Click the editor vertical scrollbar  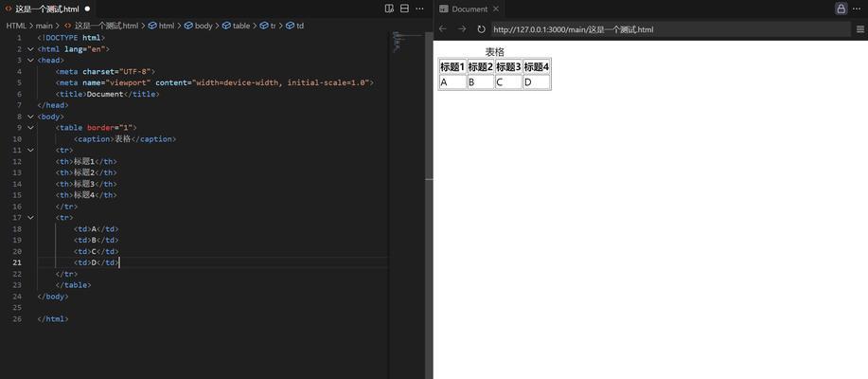click(429, 205)
